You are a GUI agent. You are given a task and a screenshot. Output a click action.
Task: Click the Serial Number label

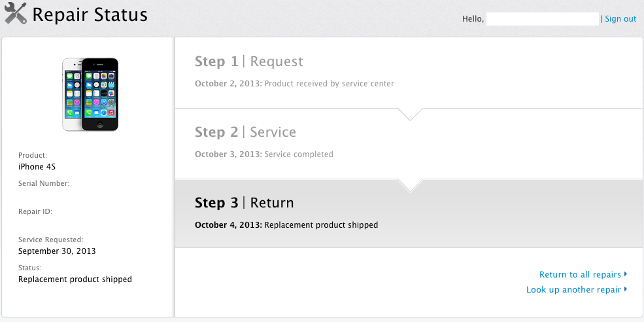pyautogui.click(x=44, y=184)
